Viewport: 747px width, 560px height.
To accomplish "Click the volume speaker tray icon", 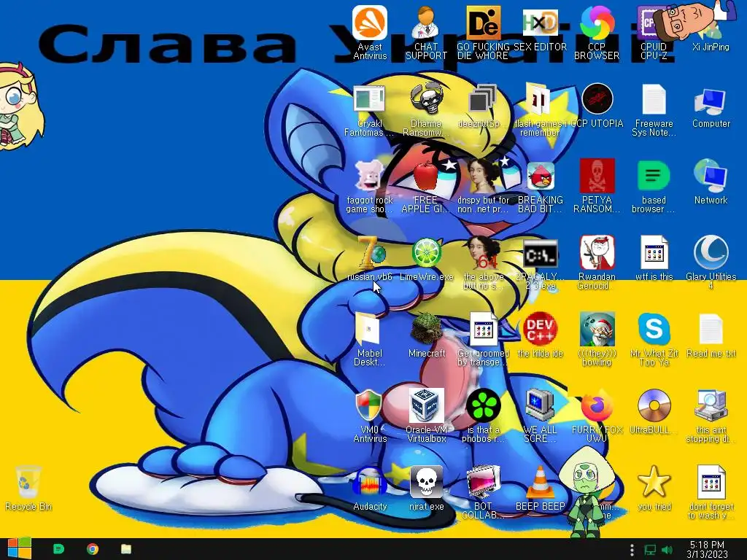I will pos(667,550).
